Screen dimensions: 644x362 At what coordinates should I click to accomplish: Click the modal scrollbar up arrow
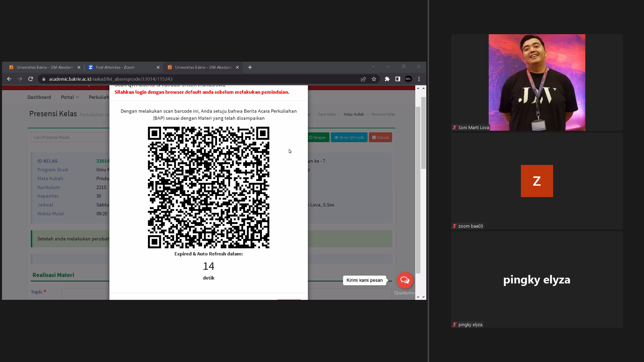point(418,88)
